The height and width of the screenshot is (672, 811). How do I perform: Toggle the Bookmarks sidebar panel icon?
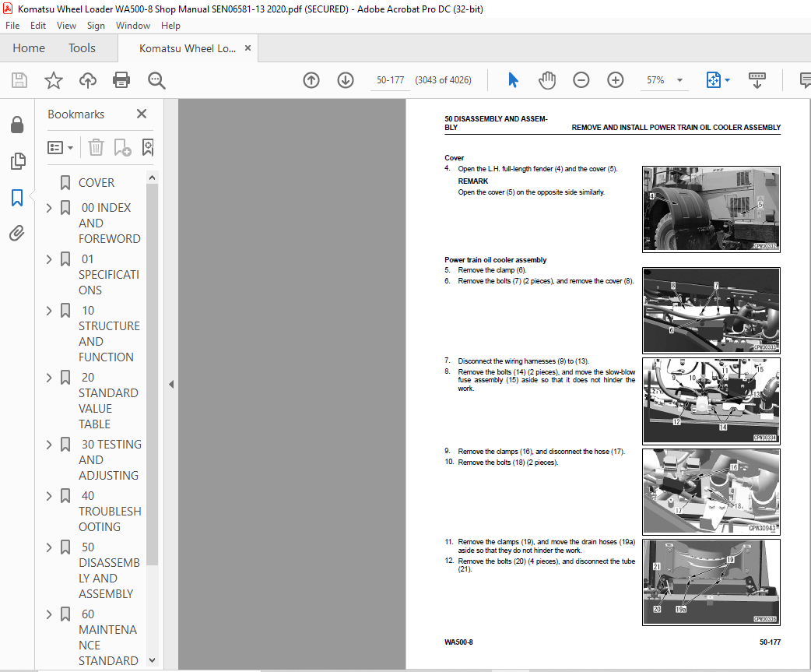tap(17, 197)
